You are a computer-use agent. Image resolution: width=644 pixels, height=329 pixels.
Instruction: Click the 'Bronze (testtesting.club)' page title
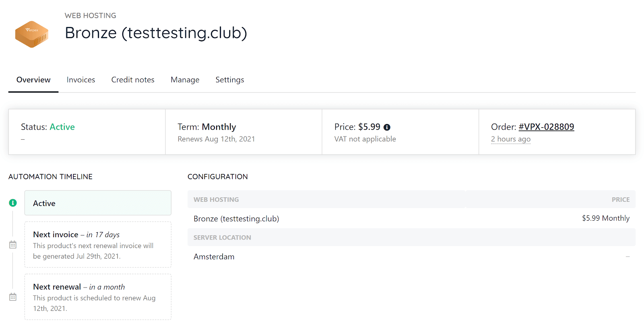point(156,33)
